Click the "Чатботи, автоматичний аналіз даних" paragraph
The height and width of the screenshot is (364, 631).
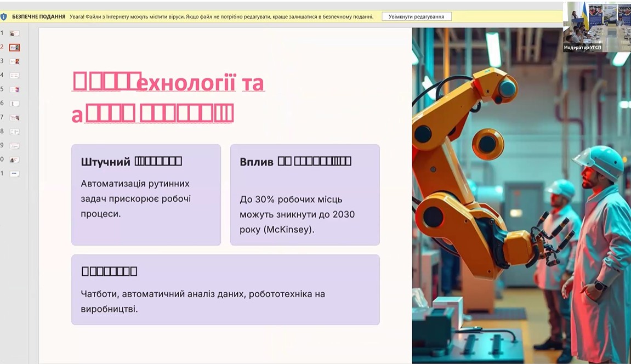[x=203, y=302]
